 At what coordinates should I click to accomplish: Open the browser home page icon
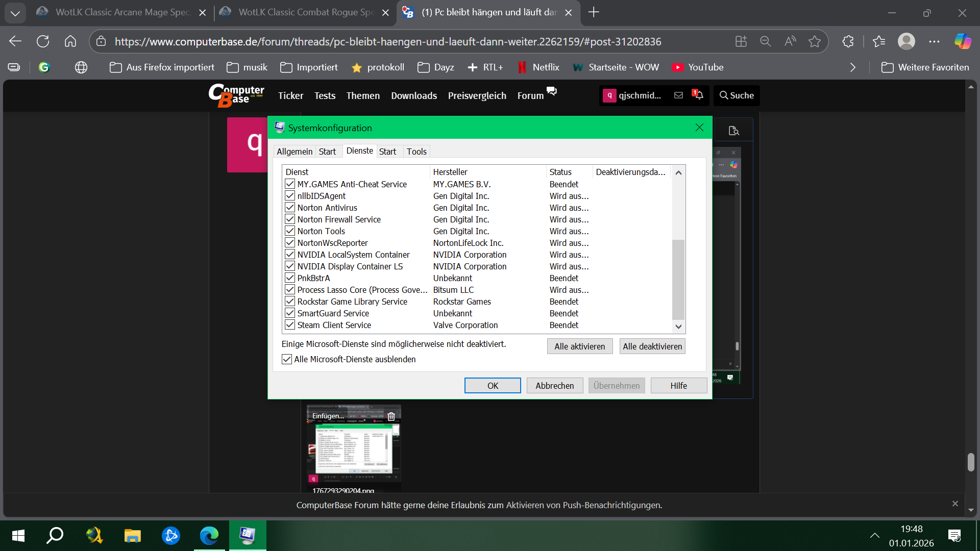coord(70,41)
